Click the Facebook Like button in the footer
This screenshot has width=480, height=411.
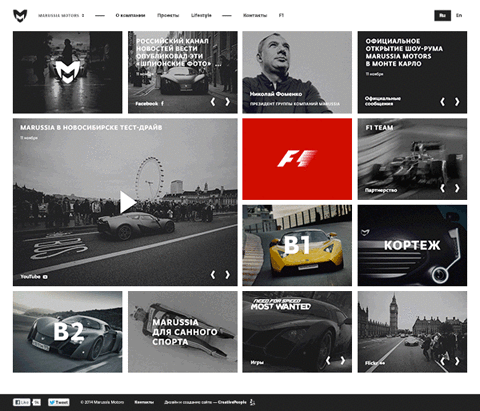point(22,402)
